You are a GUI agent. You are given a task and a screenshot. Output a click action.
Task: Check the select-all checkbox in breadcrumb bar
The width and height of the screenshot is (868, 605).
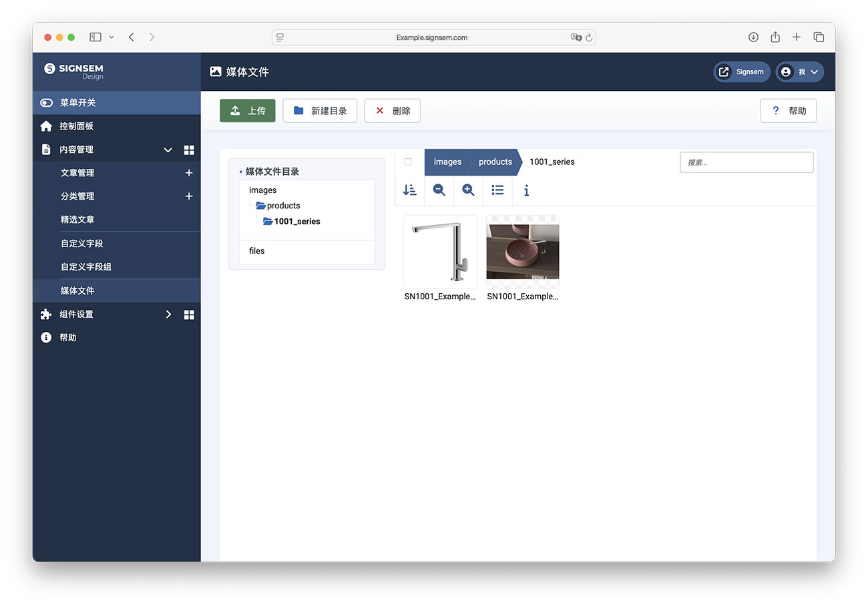pyautogui.click(x=408, y=162)
